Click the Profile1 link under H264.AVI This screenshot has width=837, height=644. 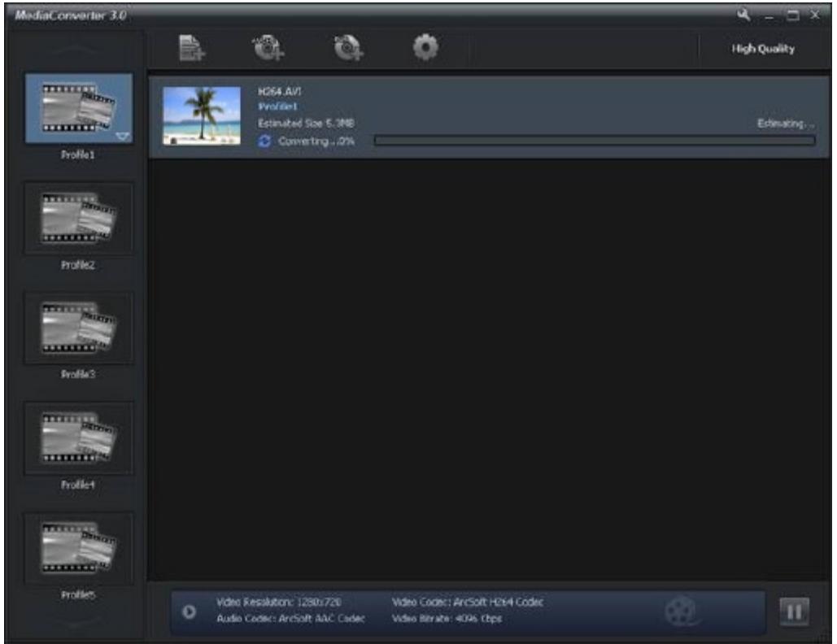click(x=277, y=107)
